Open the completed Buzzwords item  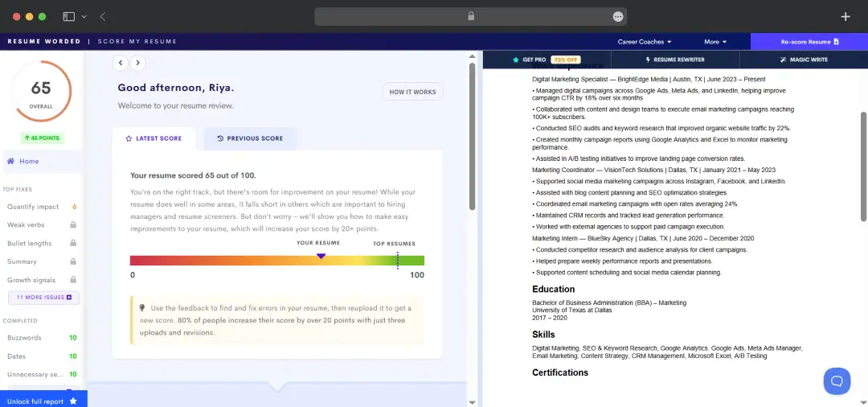(x=42, y=338)
